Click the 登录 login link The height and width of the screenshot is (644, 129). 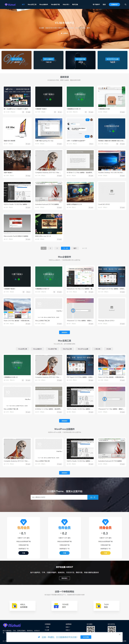point(104,4)
